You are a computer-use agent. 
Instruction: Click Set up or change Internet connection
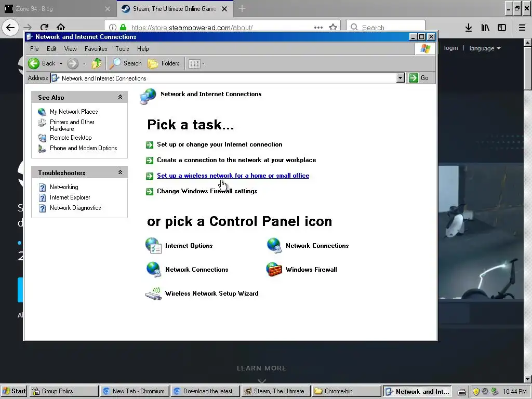[x=220, y=144]
